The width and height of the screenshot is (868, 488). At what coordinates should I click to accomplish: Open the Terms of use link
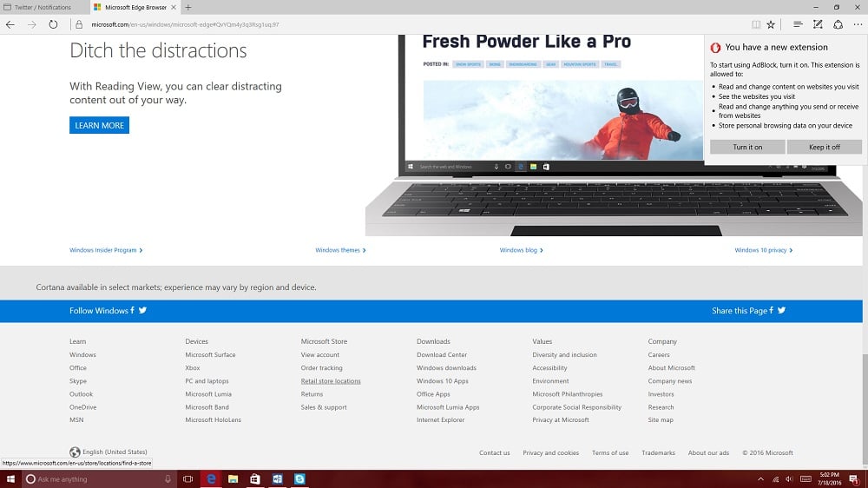click(x=610, y=452)
